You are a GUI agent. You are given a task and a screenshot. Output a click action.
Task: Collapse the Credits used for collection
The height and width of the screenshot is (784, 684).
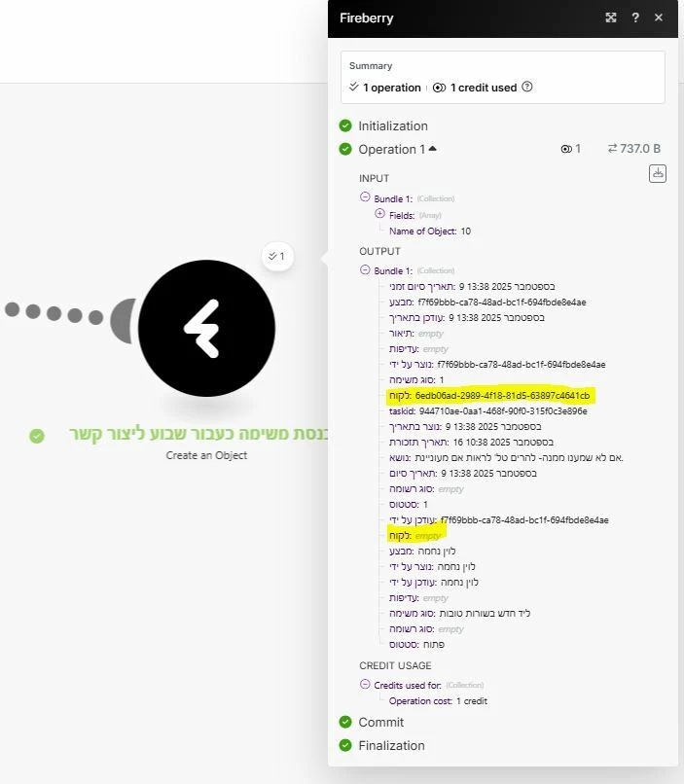click(x=365, y=685)
